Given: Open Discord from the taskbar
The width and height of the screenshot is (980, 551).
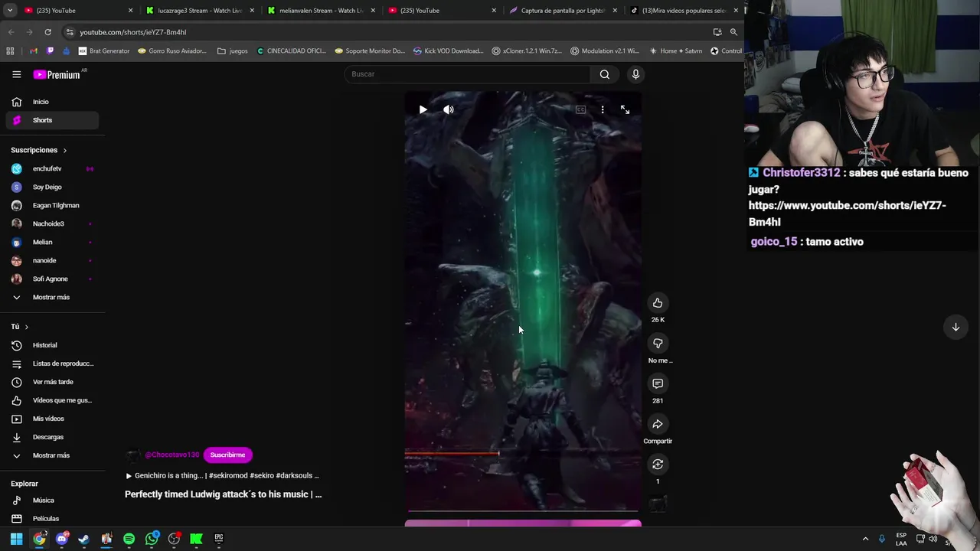Looking at the screenshot, I should 62,539.
